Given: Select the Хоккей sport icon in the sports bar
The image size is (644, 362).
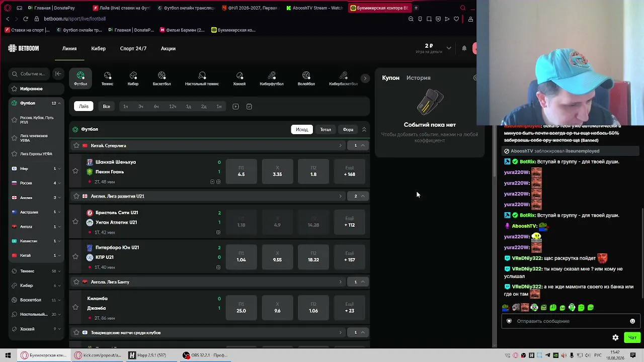Looking at the screenshot, I should (x=239, y=78).
